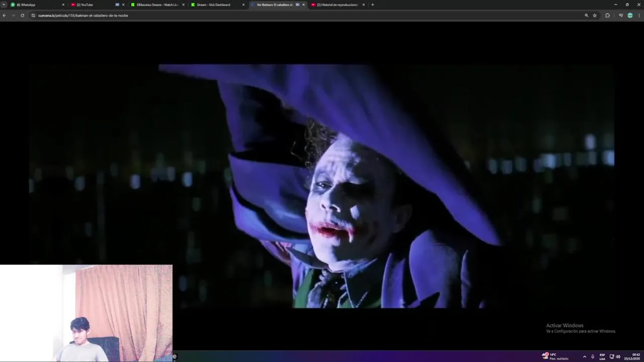Open the weather widget showing 14°C
644x362 pixels.
[x=555, y=356]
